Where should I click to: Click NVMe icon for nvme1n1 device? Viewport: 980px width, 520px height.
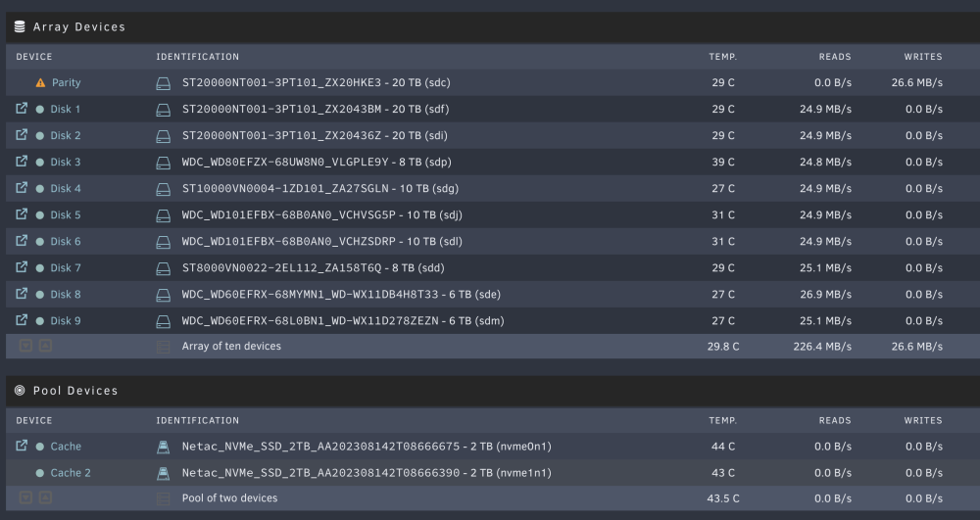click(163, 474)
